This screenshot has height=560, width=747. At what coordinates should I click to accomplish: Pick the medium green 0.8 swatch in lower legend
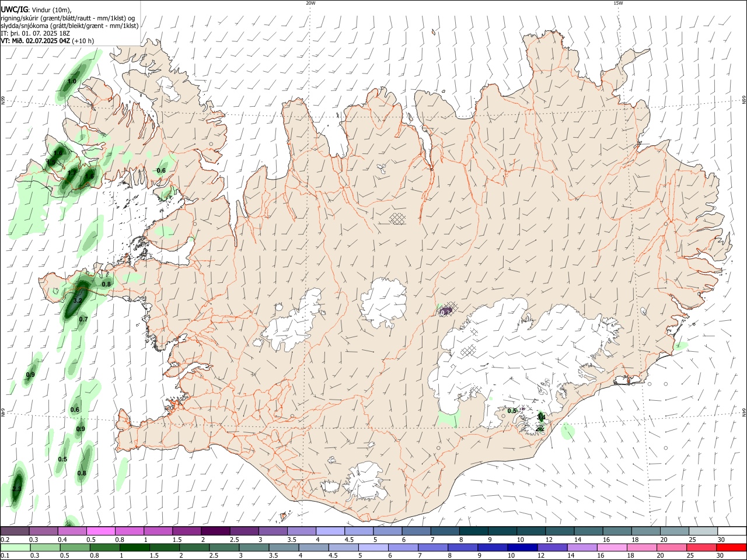click(105, 548)
